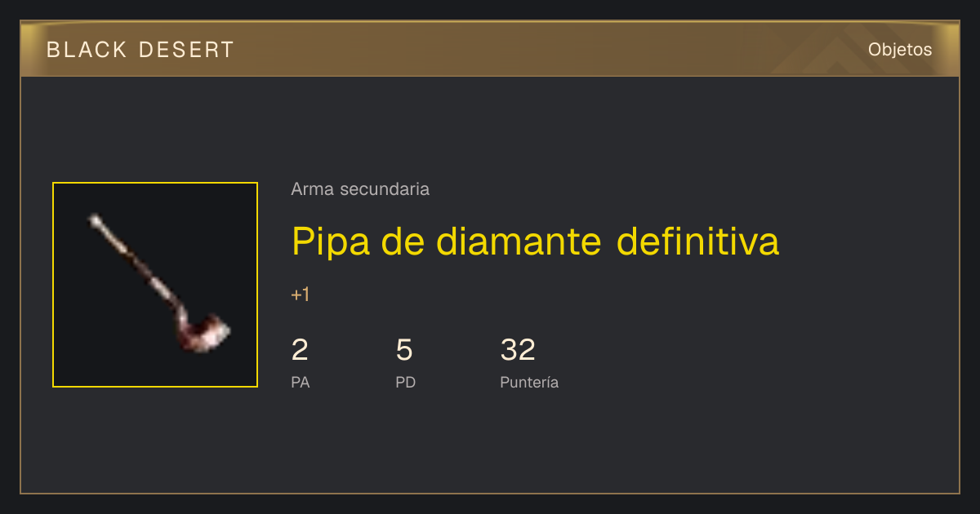The height and width of the screenshot is (514, 980).
Task: Click the word definitiva in title
Action: click(x=697, y=241)
